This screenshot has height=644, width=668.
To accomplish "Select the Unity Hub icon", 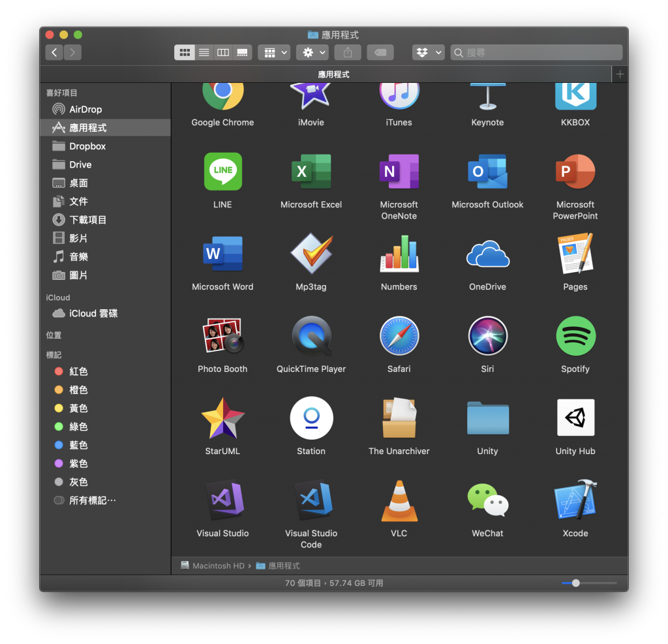I will tap(575, 418).
